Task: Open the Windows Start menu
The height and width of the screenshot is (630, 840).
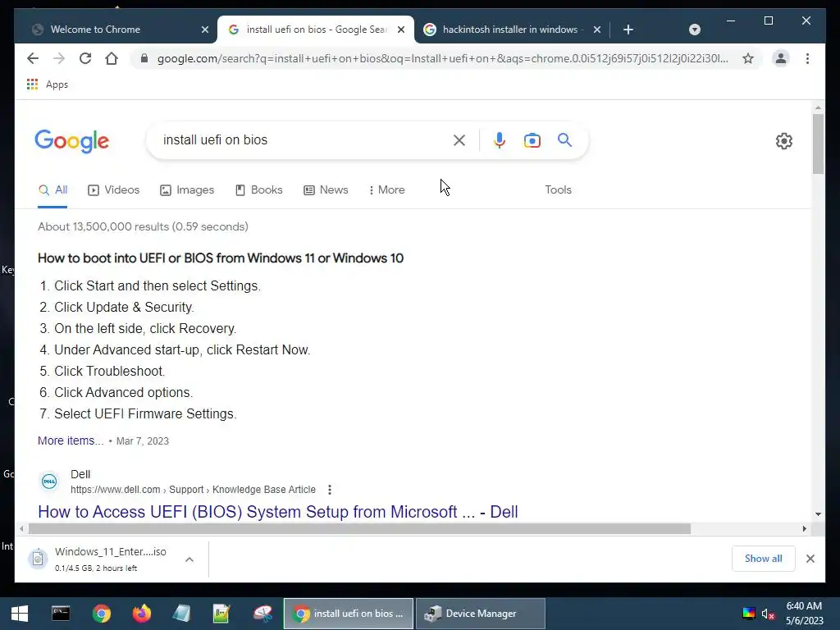Action: tap(20, 614)
